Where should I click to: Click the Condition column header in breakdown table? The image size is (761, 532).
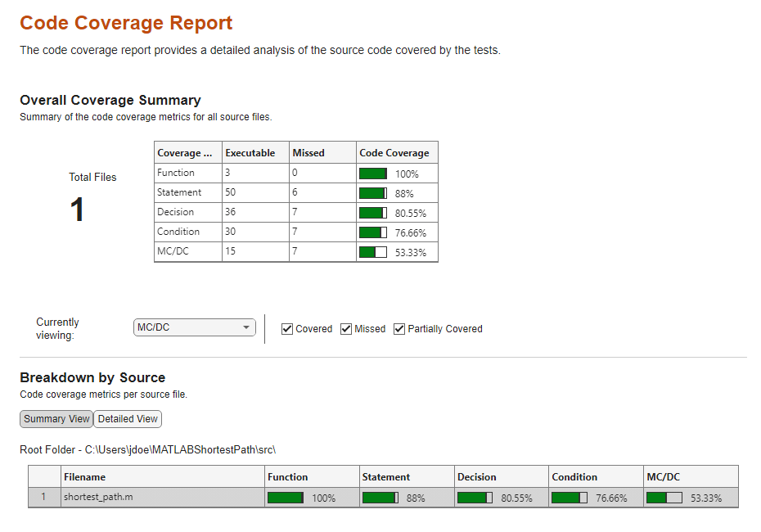[596, 476]
